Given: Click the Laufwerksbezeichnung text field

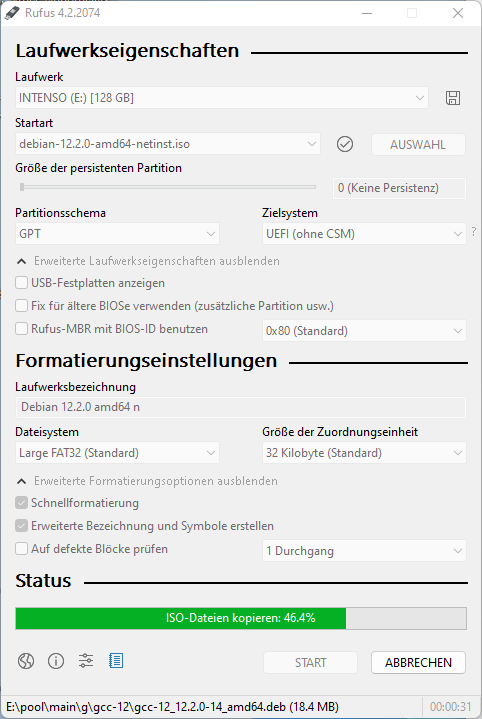Looking at the screenshot, I should tap(241, 407).
